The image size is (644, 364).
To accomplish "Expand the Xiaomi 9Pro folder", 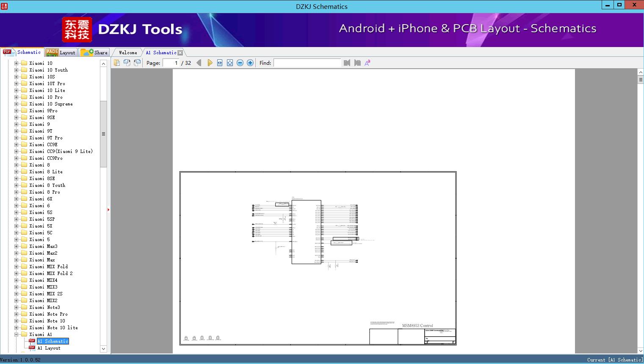I will (x=17, y=111).
